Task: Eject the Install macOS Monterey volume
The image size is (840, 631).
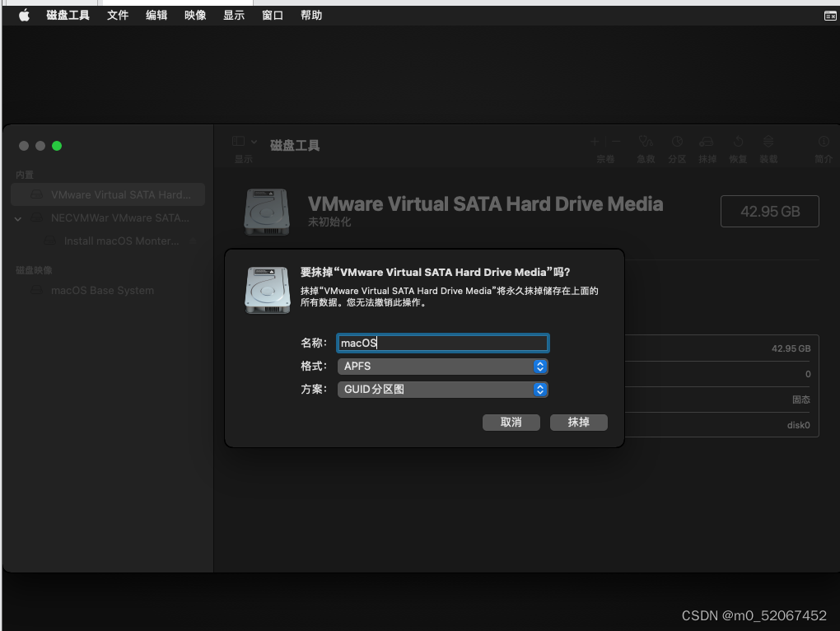Action: (194, 241)
